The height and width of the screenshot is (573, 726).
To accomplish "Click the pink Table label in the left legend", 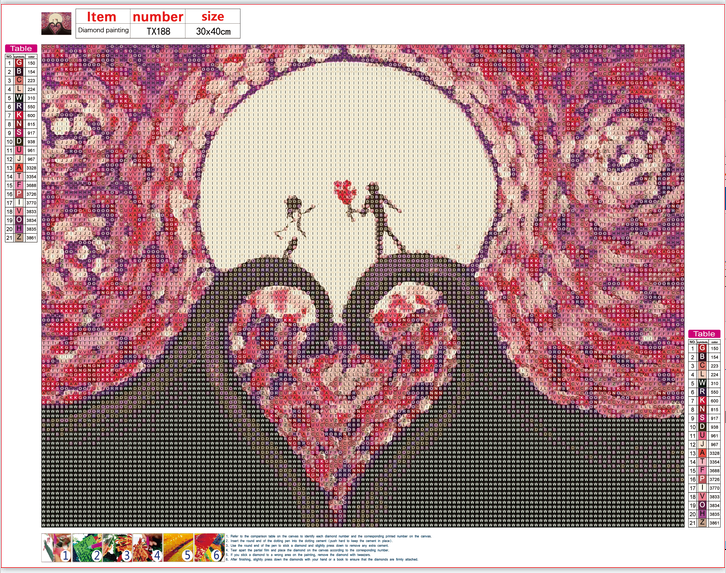I will pos(20,48).
